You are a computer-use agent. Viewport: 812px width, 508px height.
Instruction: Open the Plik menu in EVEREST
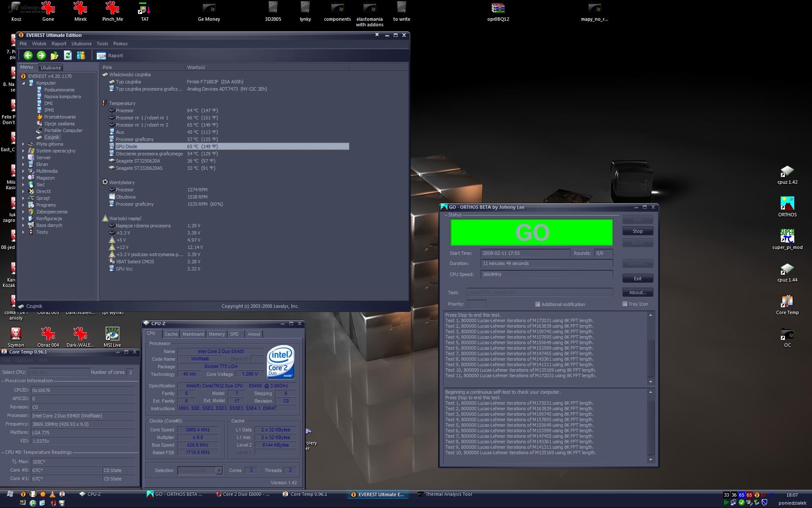[23, 44]
